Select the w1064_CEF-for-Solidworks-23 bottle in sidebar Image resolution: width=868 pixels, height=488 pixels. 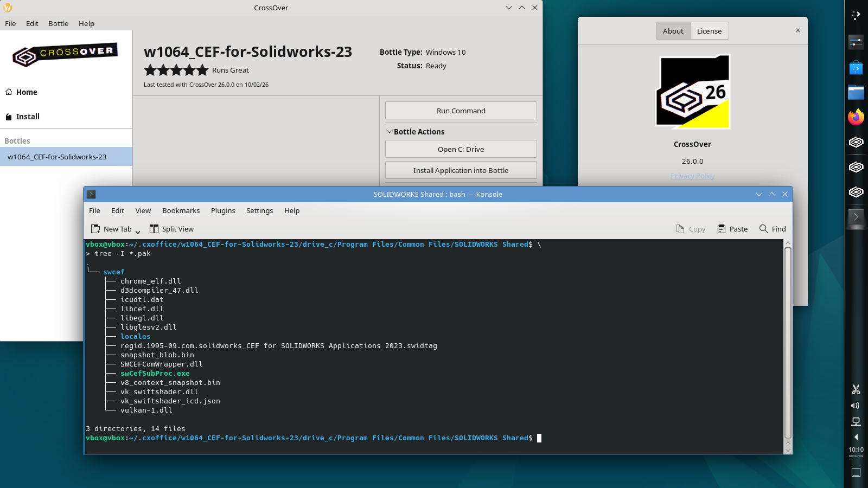[x=66, y=157]
